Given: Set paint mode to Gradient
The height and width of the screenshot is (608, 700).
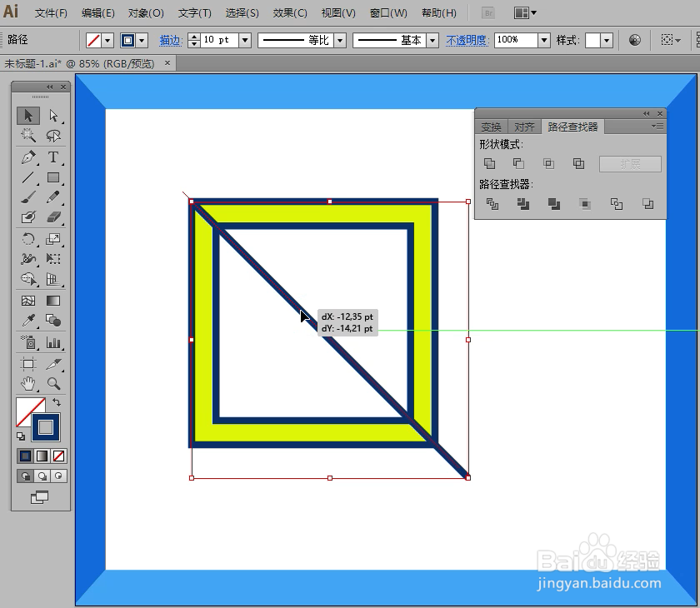Looking at the screenshot, I should click(x=42, y=456).
